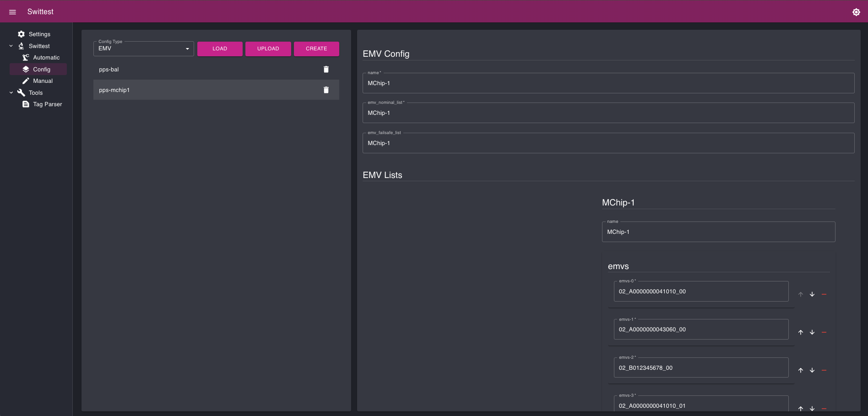The height and width of the screenshot is (416, 868).
Task: Click the Tools wrench icon
Action: 21,92
